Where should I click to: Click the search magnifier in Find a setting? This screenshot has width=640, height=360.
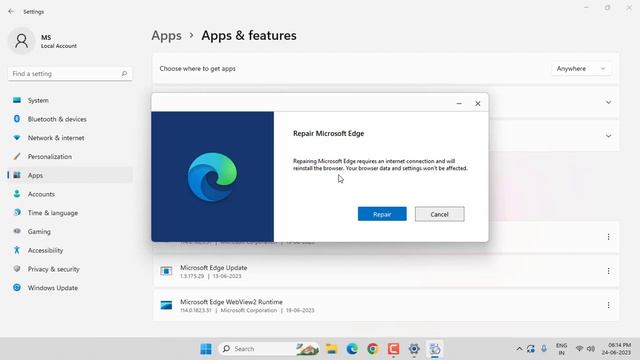(x=124, y=74)
